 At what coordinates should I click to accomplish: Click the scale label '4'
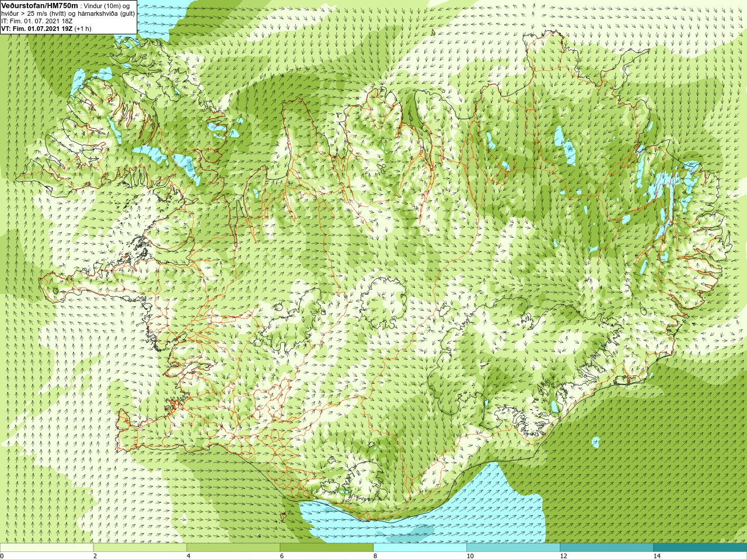(x=189, y=556)
